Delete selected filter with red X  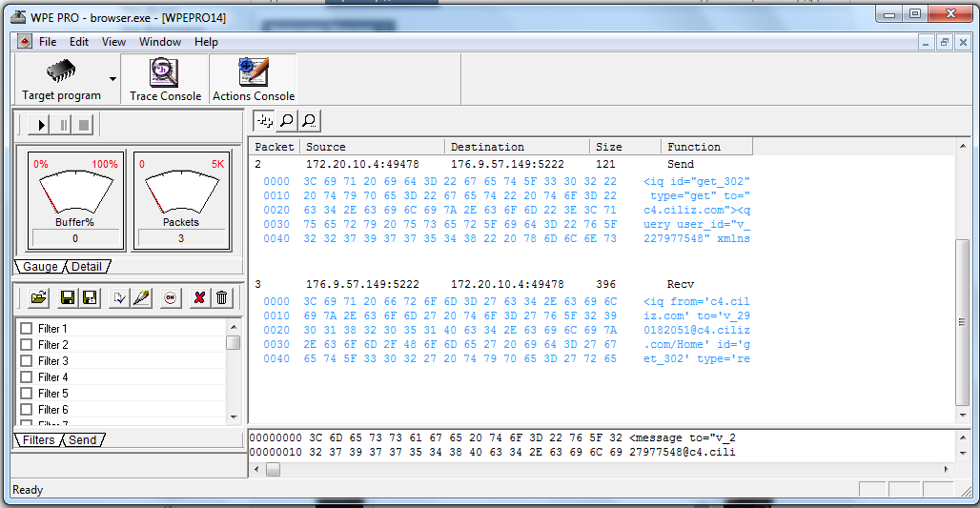pyautogui.click(x=199, y=298)
